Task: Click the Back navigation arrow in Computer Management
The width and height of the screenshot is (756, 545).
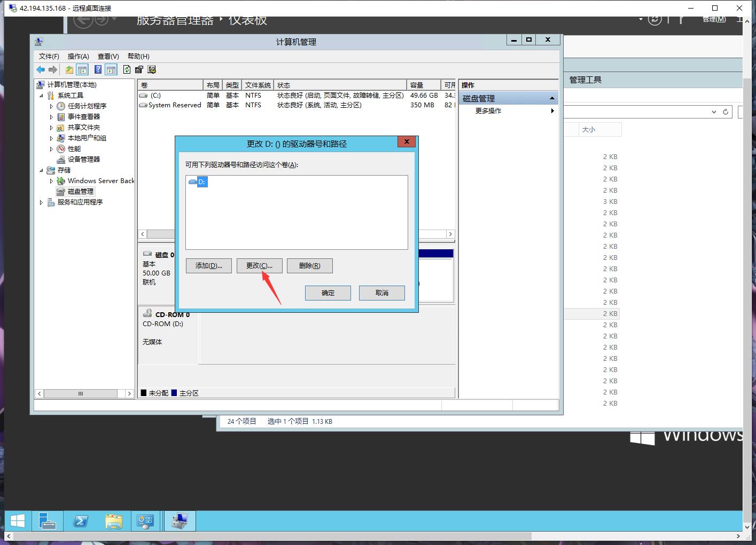Action: point(41,69)
